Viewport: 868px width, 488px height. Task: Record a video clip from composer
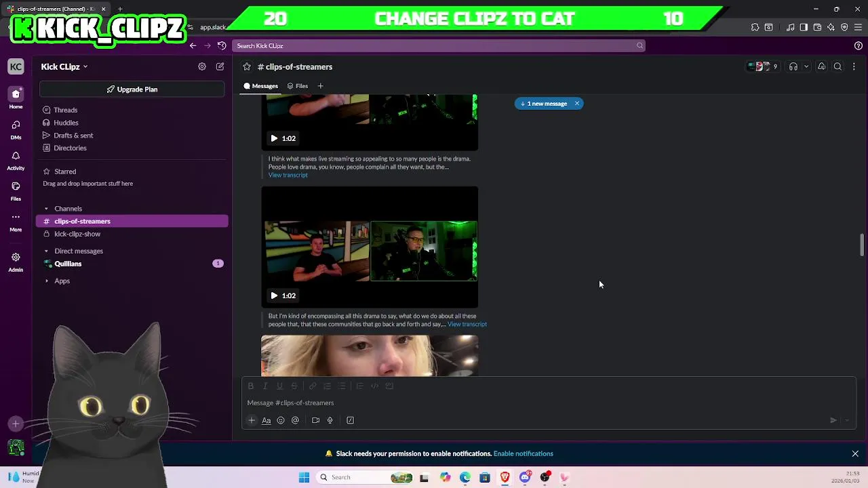pyautogui.click(x=315, y=420)
